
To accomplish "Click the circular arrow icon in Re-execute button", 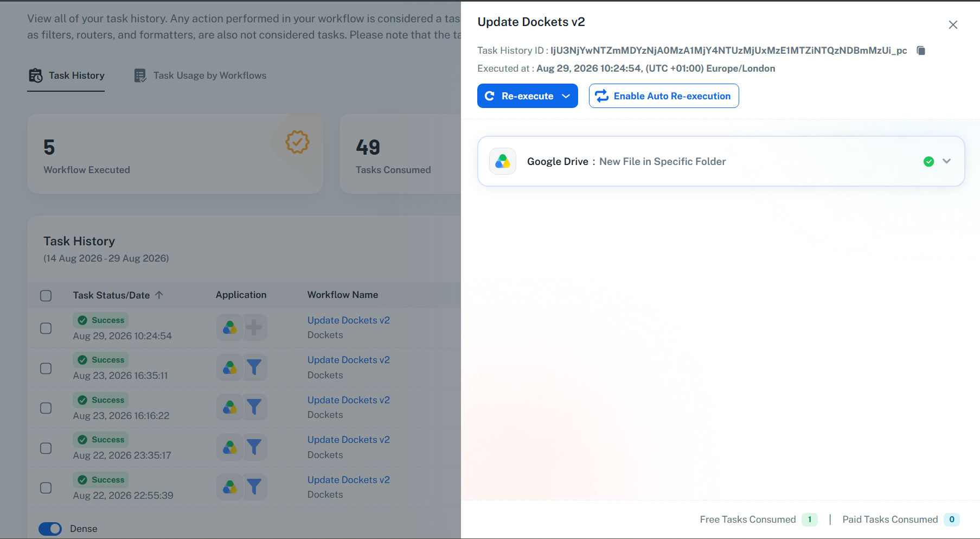I will tap(490, 96).
